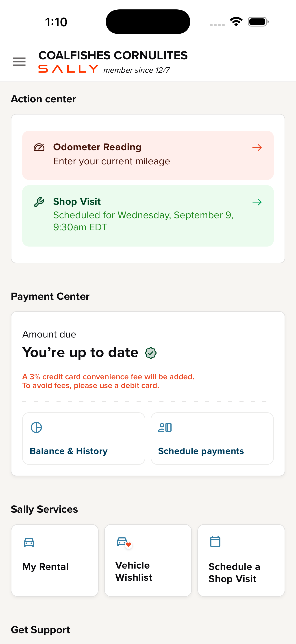Tap the schedule payments person-card icon
Viewport: 296px width, 644px height.
(165, 427)
